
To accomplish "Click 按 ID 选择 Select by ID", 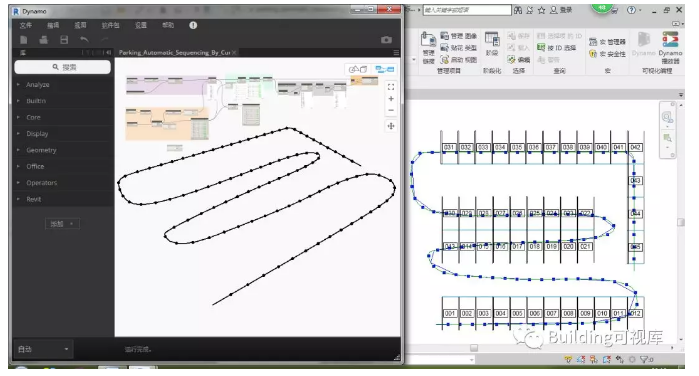I will coord(557,48).
